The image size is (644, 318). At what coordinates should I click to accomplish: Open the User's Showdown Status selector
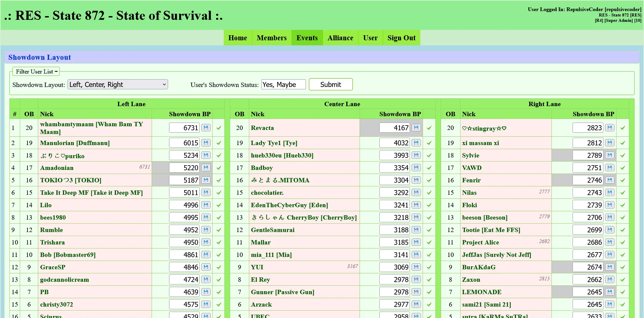tap(283, 84)
